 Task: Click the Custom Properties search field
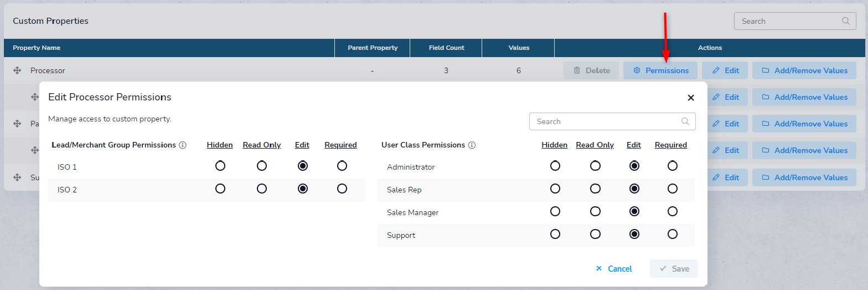795,21
